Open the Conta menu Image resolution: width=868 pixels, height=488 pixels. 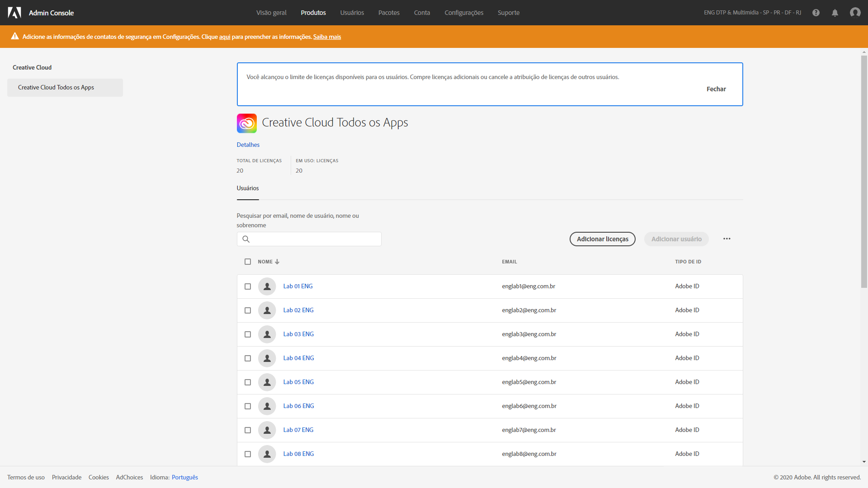(x=422, y=13)
